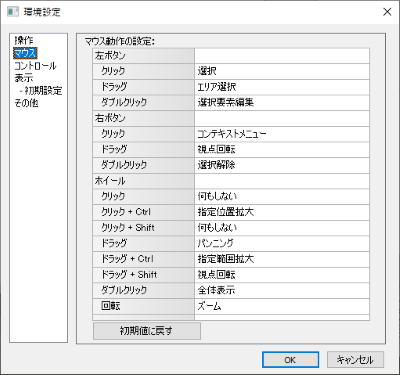400x375 pixels.
Task: Select the 選択解除 value cell
Action: [x=282, y=165]
